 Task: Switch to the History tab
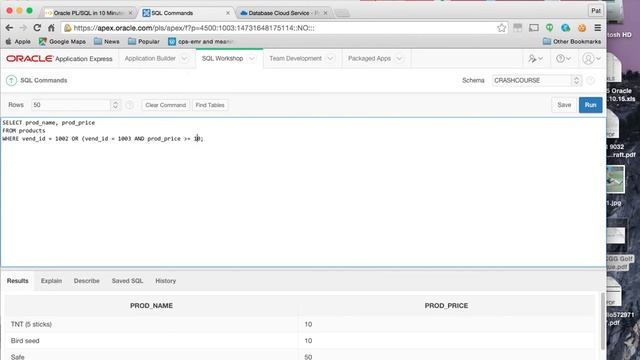165,281
